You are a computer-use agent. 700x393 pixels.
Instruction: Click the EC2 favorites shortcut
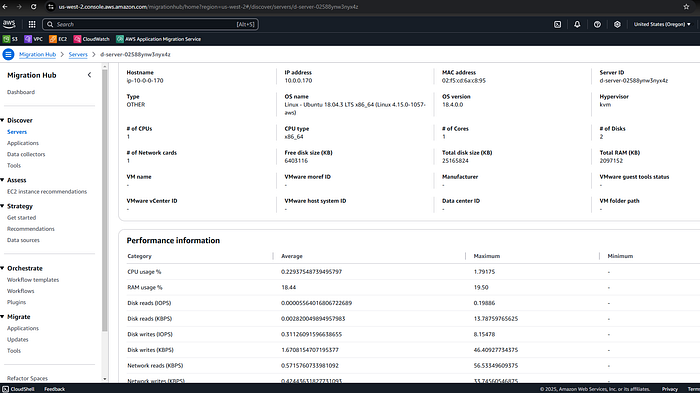58,39
